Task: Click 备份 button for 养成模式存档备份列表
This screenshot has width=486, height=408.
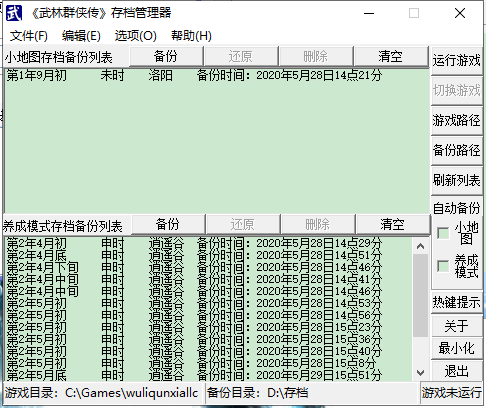Action: (x=168, y=224)
